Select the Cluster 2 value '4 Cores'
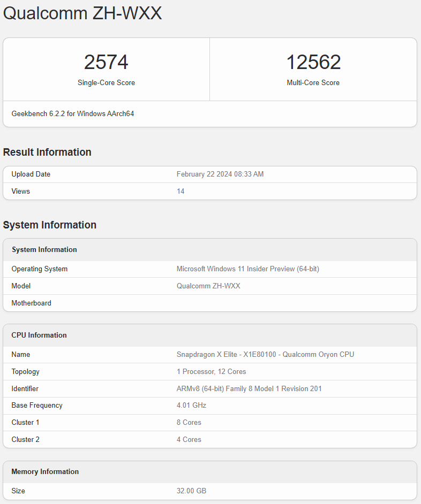 coord(189,439)
